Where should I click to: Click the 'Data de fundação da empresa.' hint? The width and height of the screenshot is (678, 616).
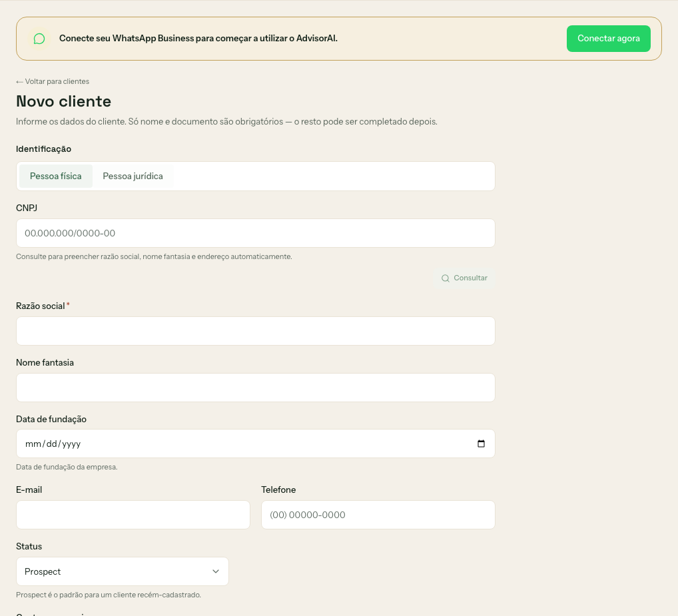coord(67,467)
